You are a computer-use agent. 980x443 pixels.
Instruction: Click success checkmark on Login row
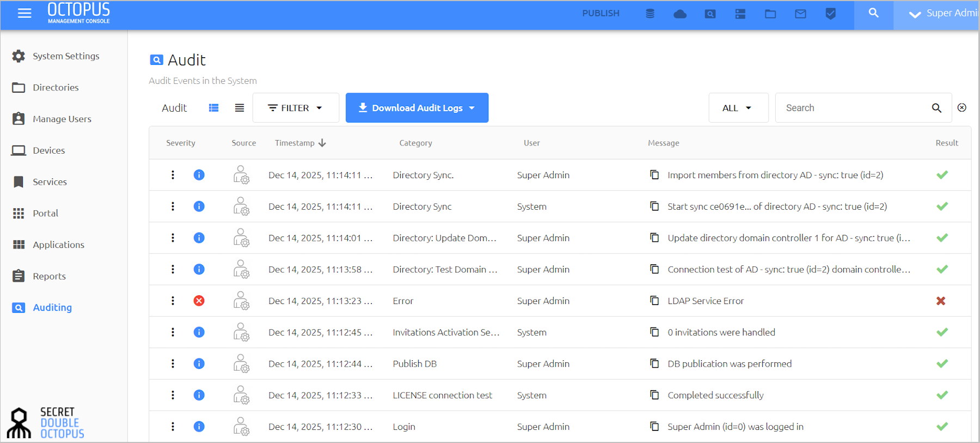coord(942,426)
